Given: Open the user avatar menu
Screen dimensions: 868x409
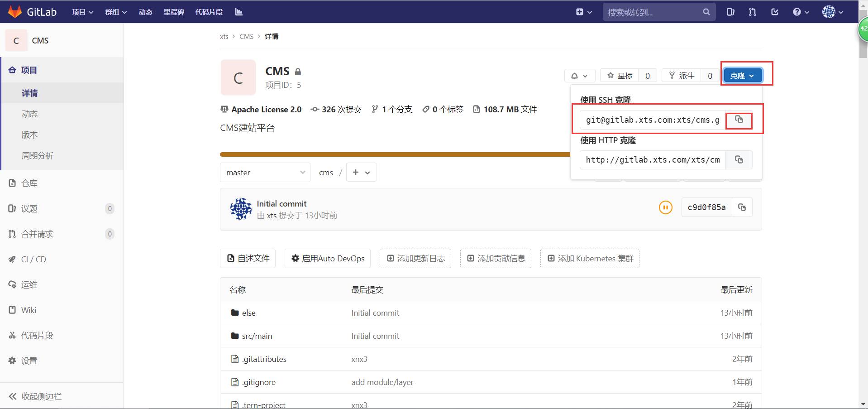Looking at the screenshot, I should [833, 12].
